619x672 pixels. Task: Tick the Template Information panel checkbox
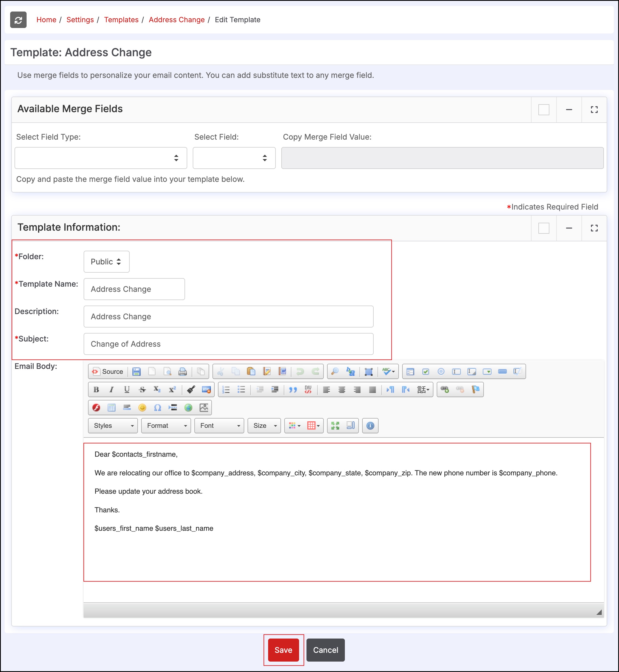pyautogui.click(x=543, y=228)
